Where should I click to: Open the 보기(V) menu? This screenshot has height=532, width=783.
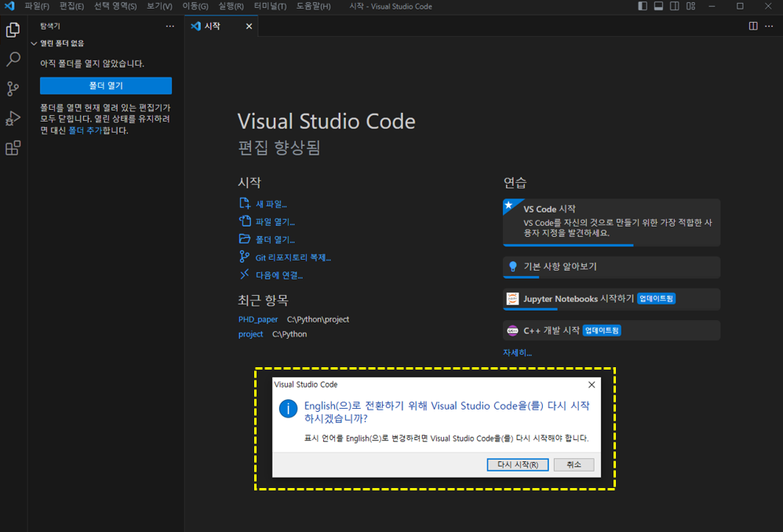(159, 6)
